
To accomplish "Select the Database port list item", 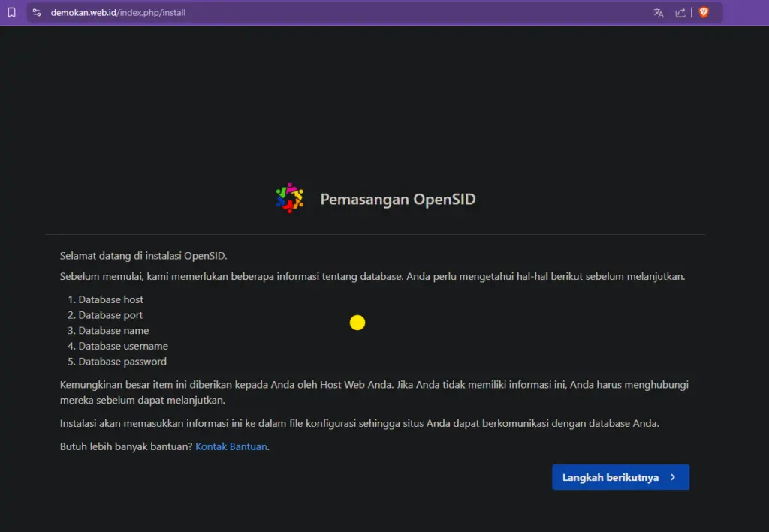I will [x=109, y=315].
